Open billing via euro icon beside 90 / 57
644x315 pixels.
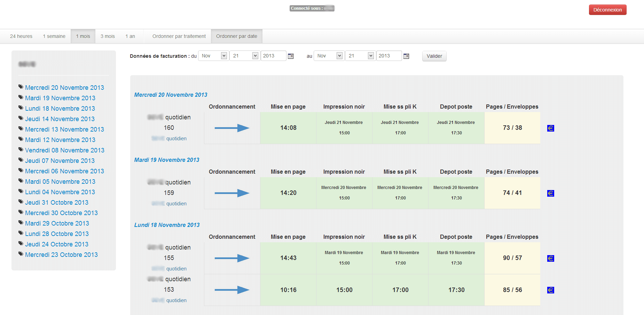(x=550, y=258)
